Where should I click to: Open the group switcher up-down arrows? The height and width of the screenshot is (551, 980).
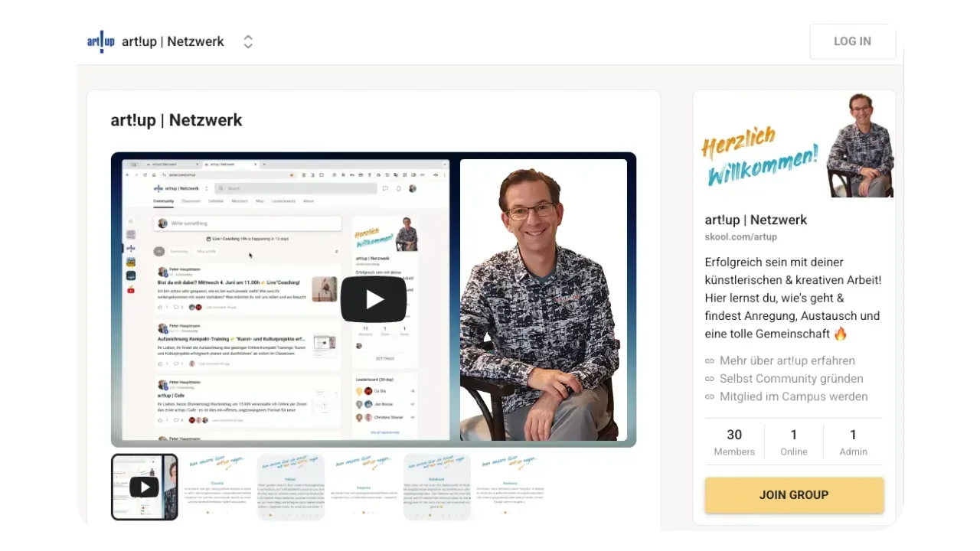point(248,42)
